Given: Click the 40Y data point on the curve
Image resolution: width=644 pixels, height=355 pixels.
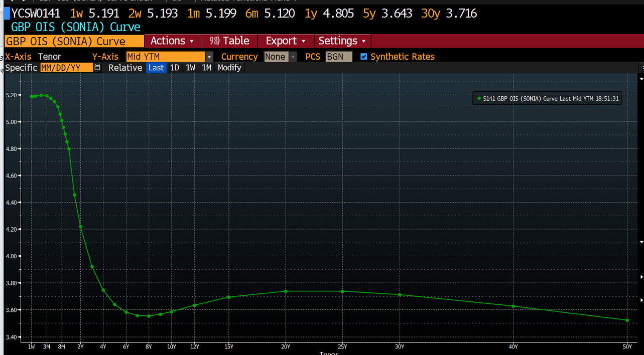Looking at the screenshot, I should [513, 306].
